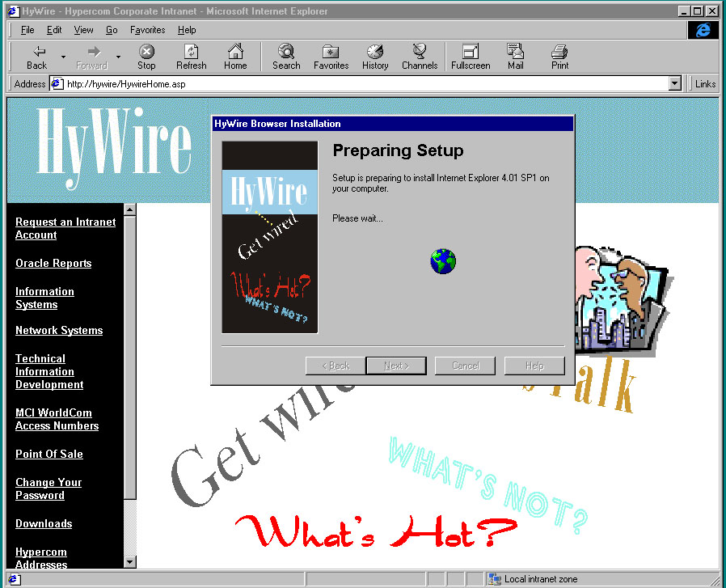The width and height of the screenshot is (726, 588).
Task: Open the Change Your Password link
Action: [49, 489]
